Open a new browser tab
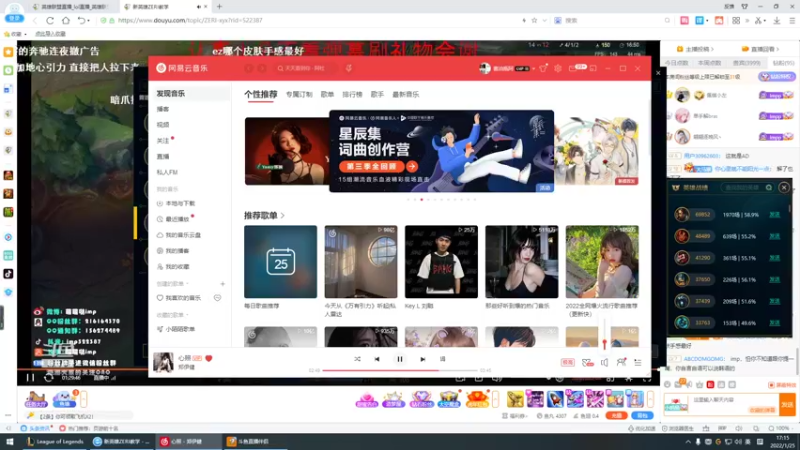Screen dimensions: 800x450 click(219, 7)
